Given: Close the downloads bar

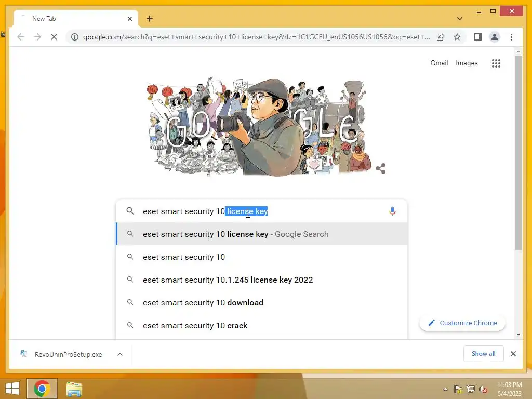Looking at the screenshot, I should click(x=513, y=354).
